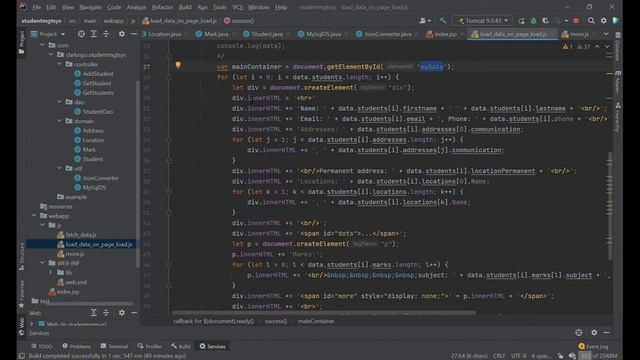Click Expand All in Project panel

pyautogui.click(x=93, y=34)
